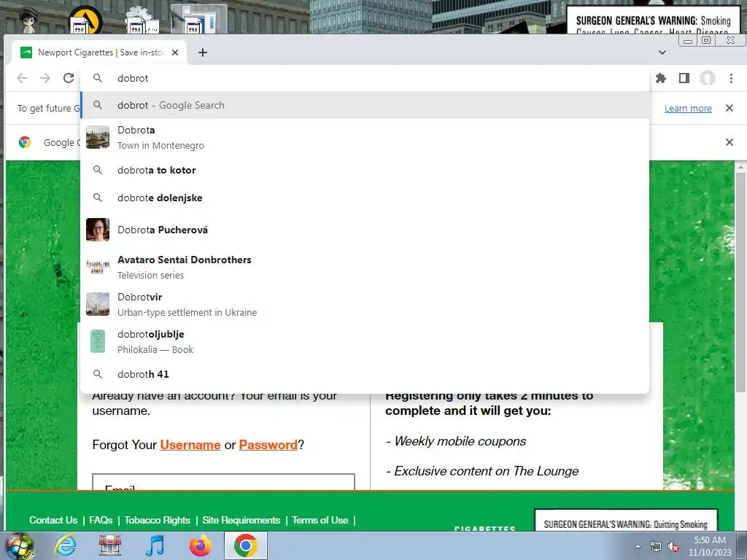Open Site Requirements footer link

(x=241, y=520)
